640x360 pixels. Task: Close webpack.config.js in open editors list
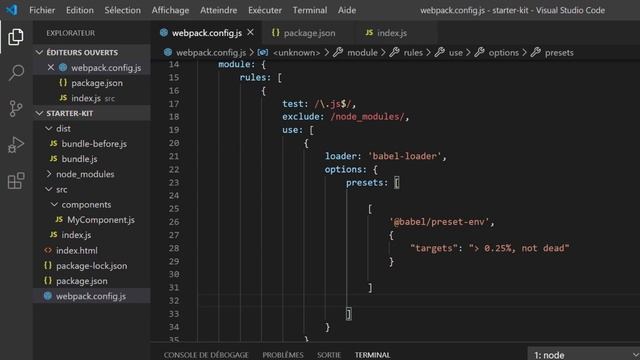[51, 67]
